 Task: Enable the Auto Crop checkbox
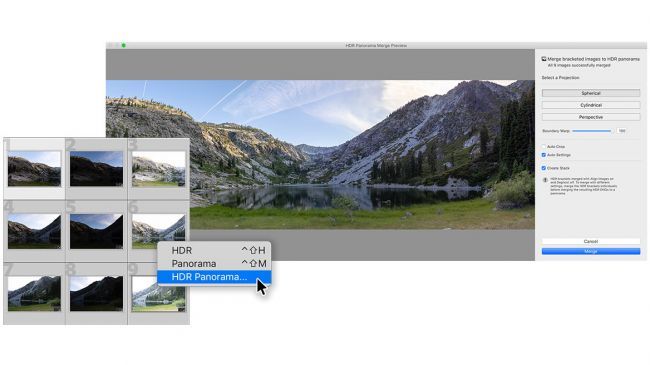[543, 146]
